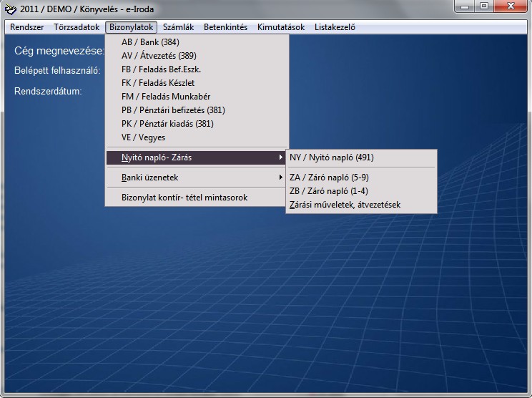Open PB / Pénztári befizetés (381)
Viewport: 532px width, 398px height.
[173, 110]
